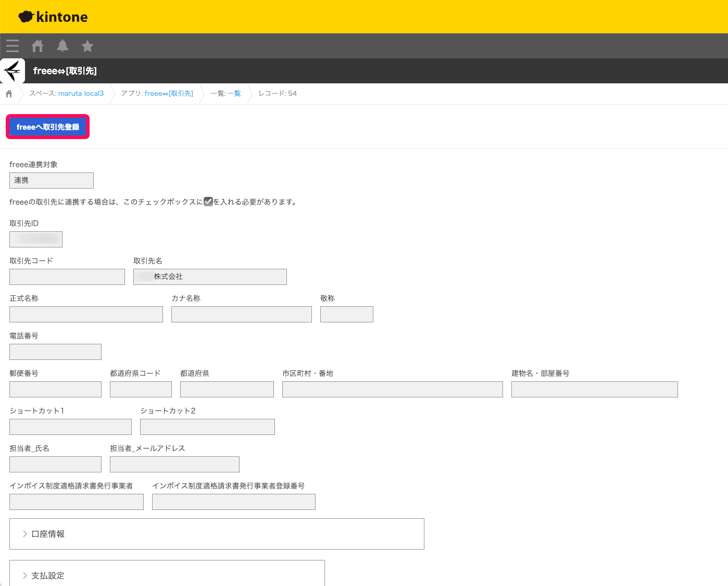Click the breadcrumb home icon
728x586 pixels.
click(x=9, y=94)
